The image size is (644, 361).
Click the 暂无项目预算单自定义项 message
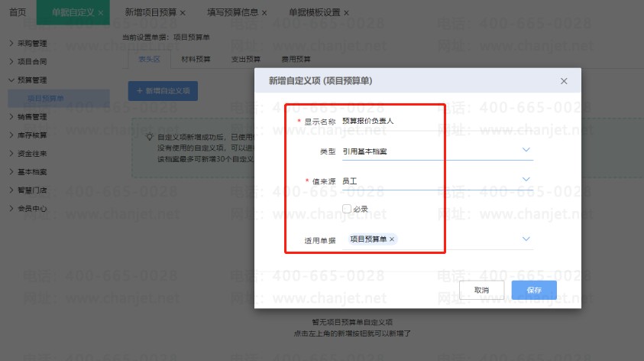pos(352,322)
